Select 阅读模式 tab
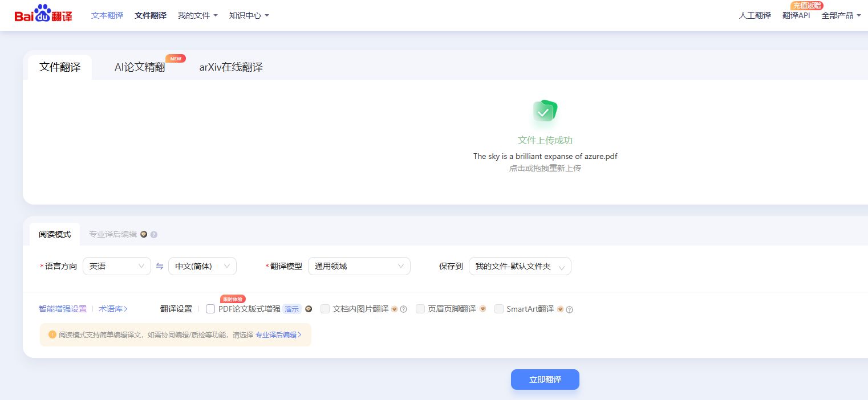The image size is (868, 400). [x=55, y=234]
